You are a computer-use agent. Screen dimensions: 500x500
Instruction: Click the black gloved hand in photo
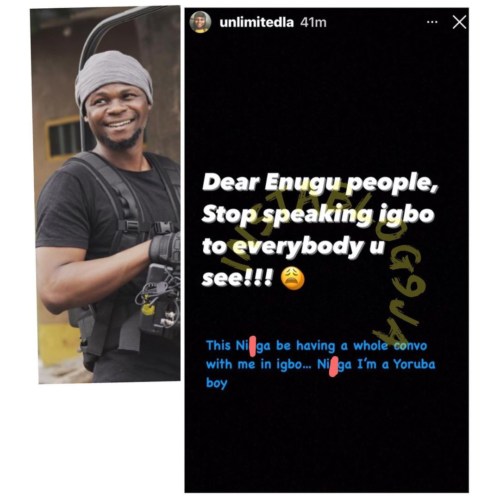(x=165, y=248)
